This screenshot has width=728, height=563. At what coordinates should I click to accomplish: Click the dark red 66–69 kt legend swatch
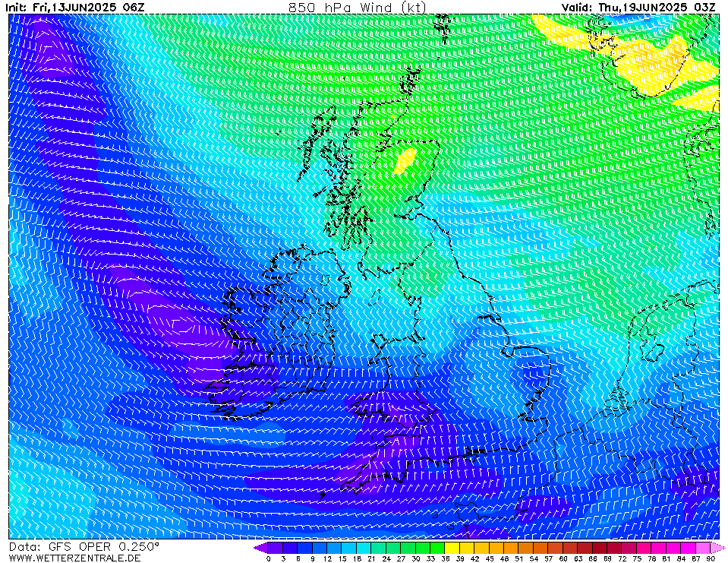(600, 548)
